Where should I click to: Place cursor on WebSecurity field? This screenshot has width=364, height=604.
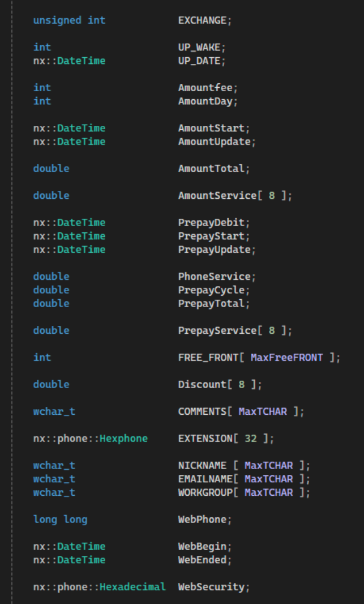211,587
